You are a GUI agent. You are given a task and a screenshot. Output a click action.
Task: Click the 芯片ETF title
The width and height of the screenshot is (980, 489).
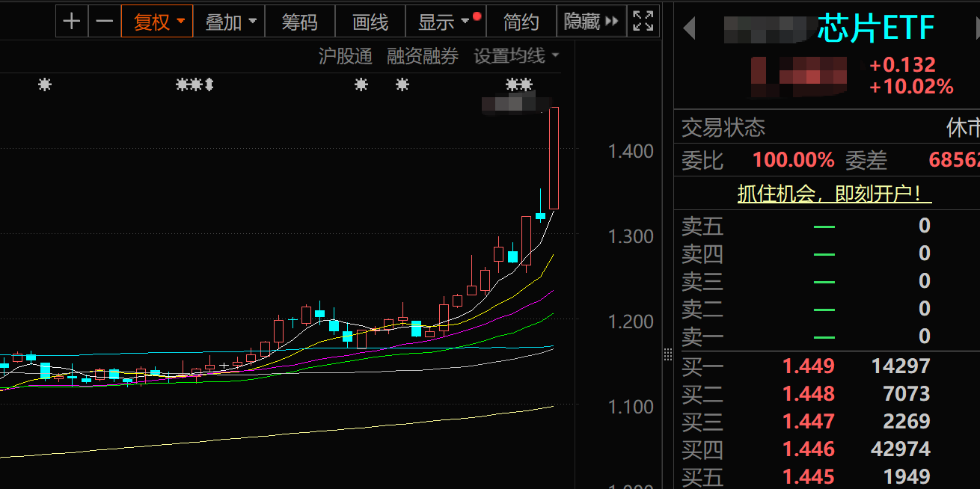pyautogui.click(x=876, y=28)
